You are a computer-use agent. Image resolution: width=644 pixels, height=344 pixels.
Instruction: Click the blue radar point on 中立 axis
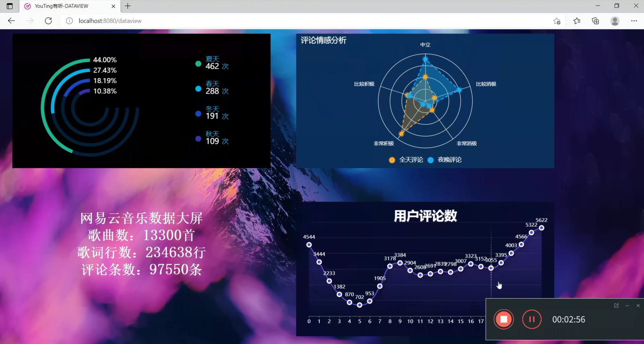pyautogui.click(x=425, y=59)
